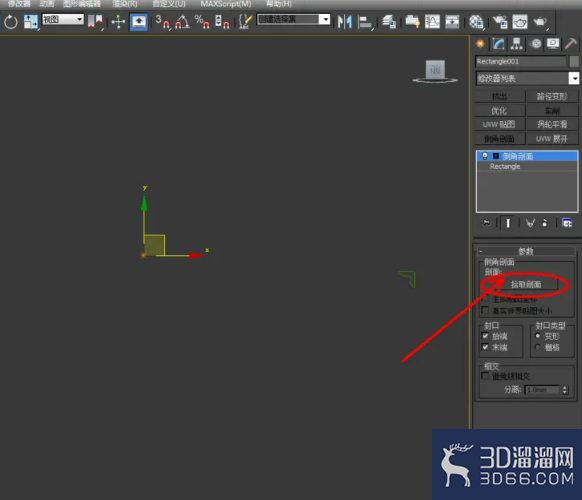Switch to the Create command panel
The image size is (582, 500).
coord(480,44)
